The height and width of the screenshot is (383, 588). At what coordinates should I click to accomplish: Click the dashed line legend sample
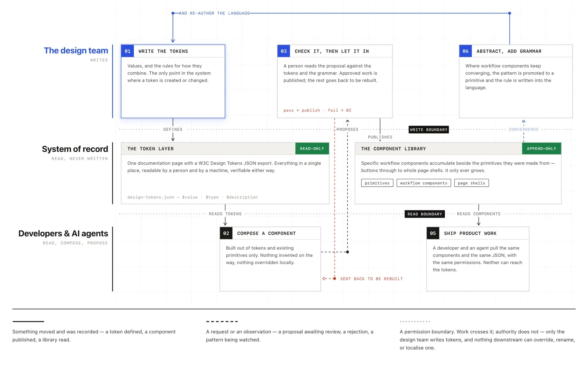(x=222, y=321)
